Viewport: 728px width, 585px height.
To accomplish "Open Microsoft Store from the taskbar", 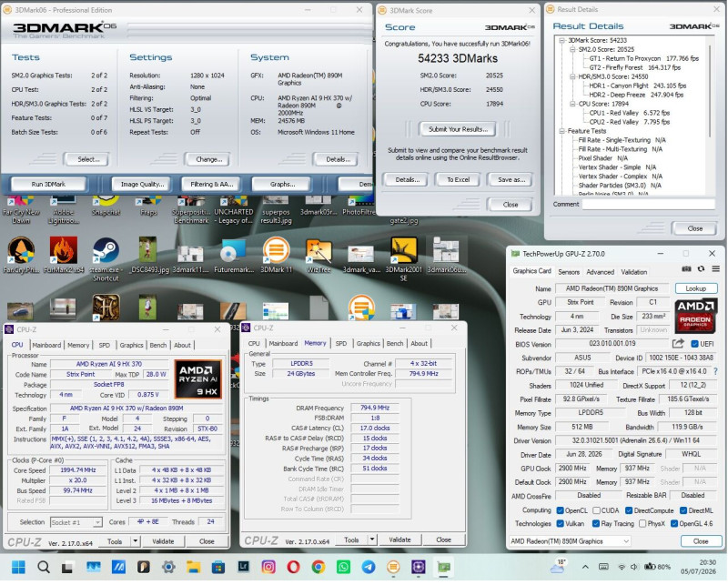I will click(x=218, y=567).
